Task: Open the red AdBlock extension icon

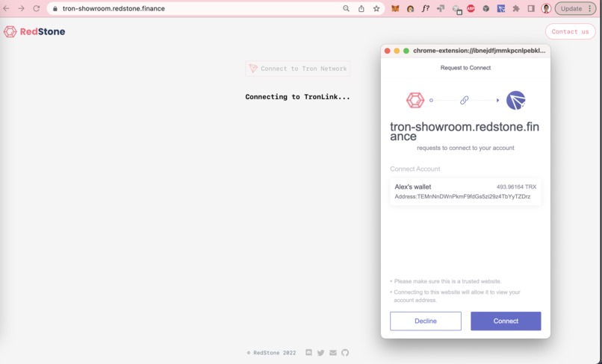Action: (x=471, y=8)
